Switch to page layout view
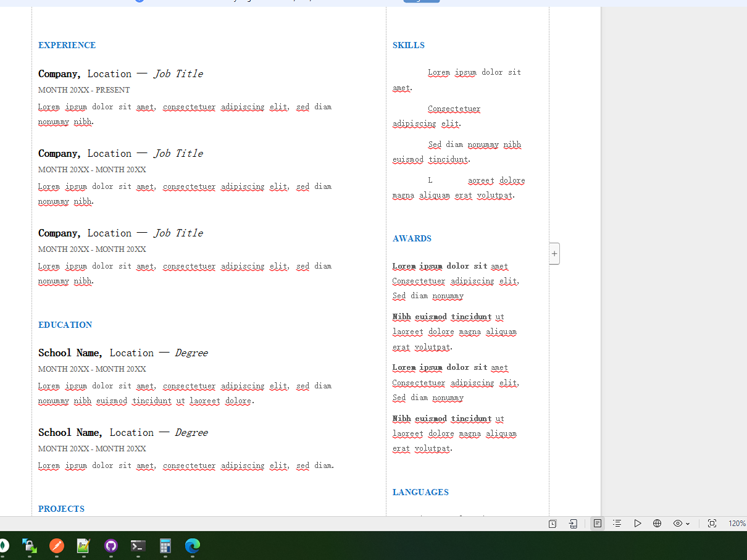Image resolution: width=747 pixels, height=560 pixels. 598,524
